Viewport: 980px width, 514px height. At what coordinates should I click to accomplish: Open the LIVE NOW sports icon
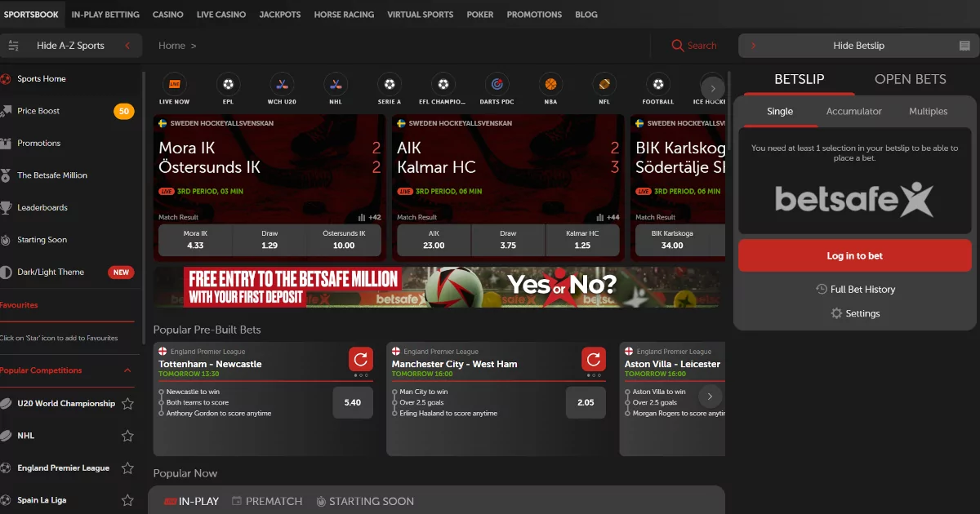pos(175,84)
